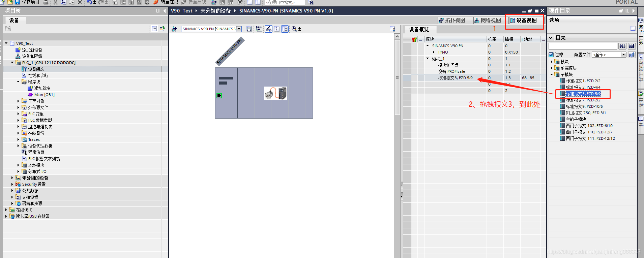Collapse the 驱动_1 row in device overview

click(428, 59)
